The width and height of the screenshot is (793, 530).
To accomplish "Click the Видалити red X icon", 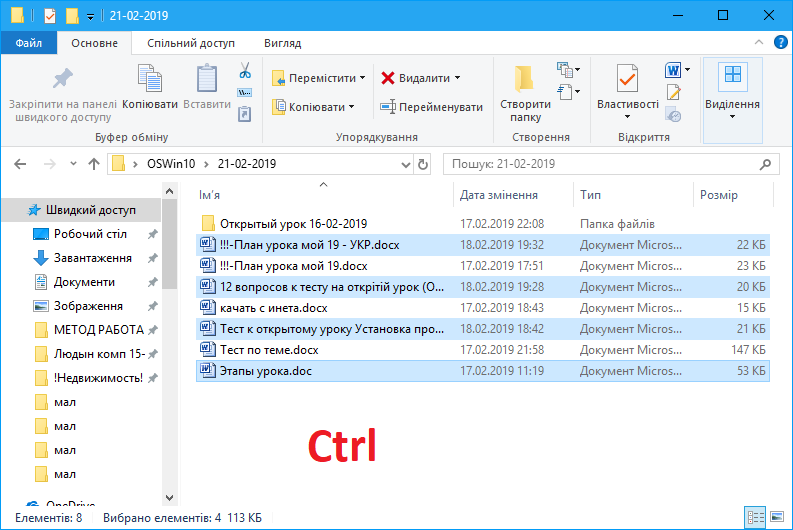I will tap(388, 78).
